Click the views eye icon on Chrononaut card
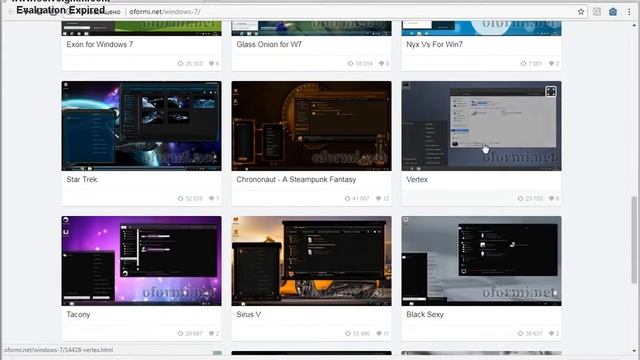Image resolution: width=640 pixels, height=360 pixels. click(347, 198)
